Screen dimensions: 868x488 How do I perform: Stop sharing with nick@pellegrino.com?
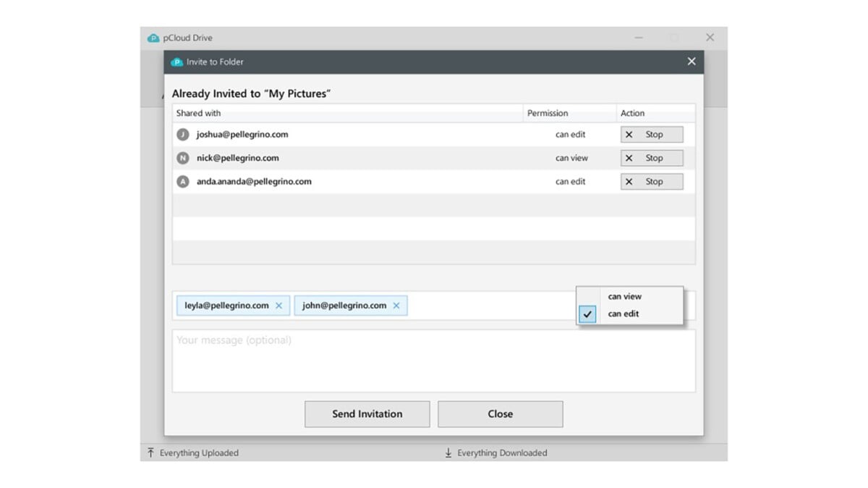pos(652,158)
